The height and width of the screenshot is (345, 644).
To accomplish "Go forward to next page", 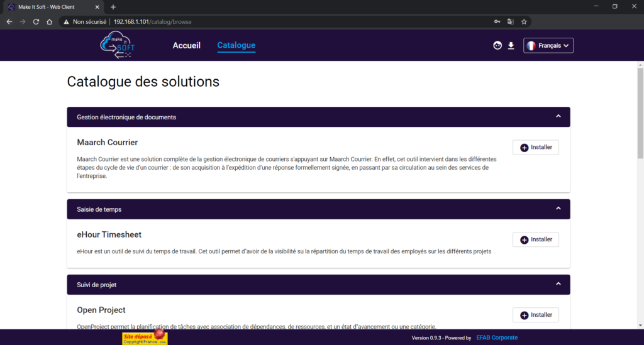I will 23,22.
